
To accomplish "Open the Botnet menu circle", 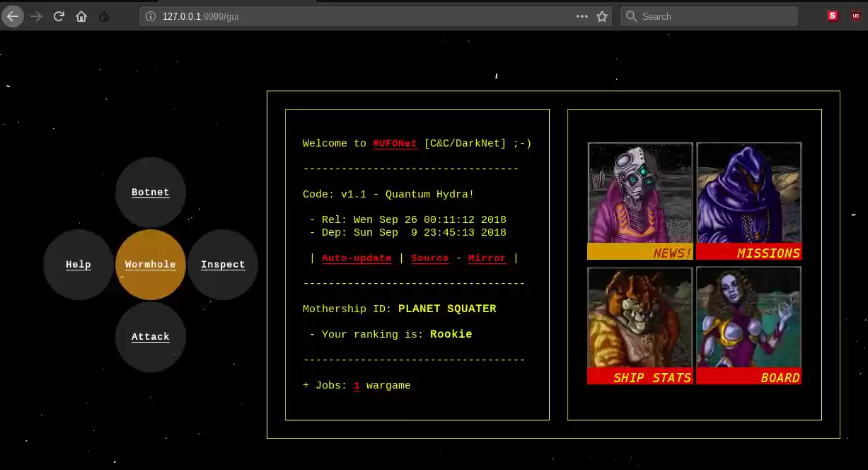I will coord(151,193).
